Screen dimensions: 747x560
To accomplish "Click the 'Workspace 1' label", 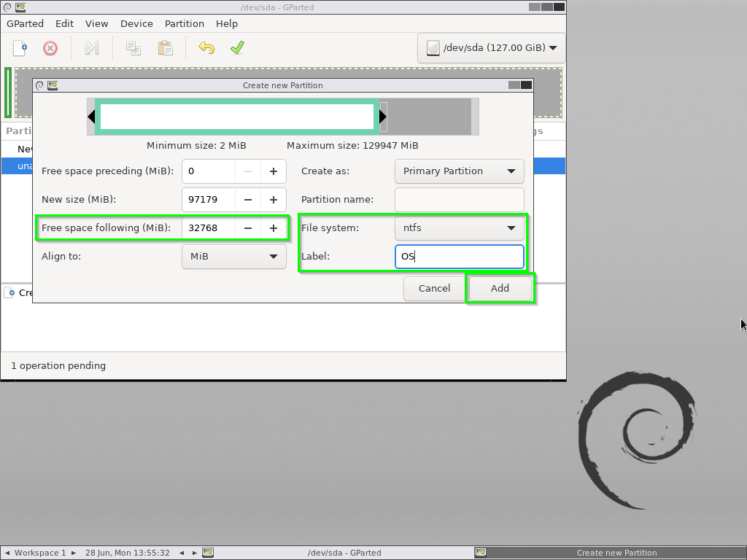I will click(x=40, y=553).
